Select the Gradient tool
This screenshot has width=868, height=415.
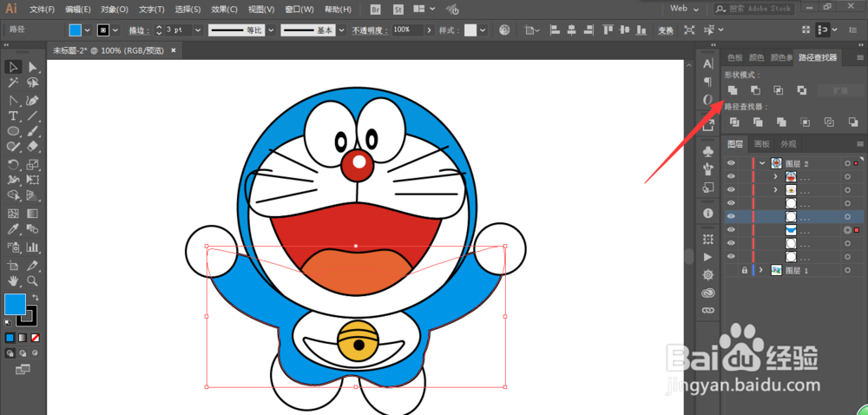[33, 214]
